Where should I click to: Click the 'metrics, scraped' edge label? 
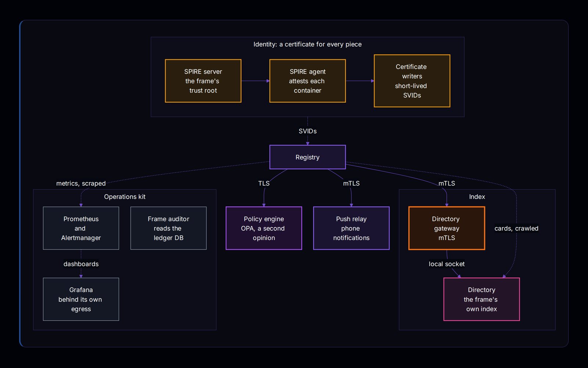pos(81,183)
